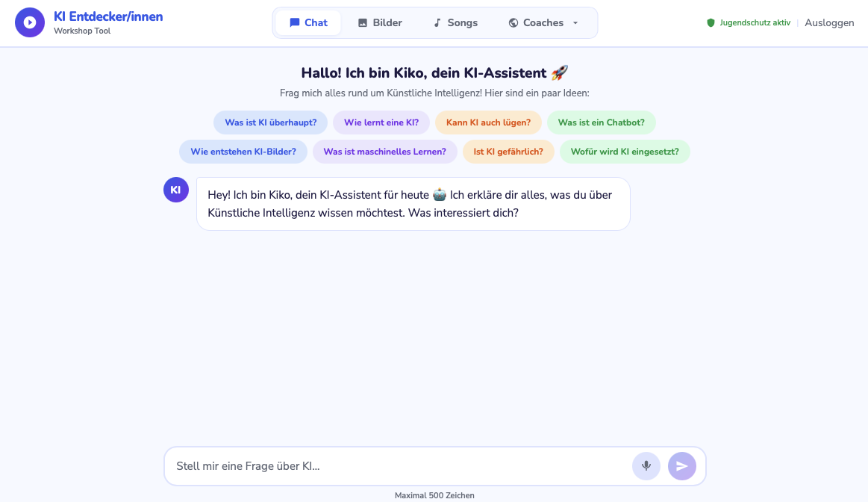Click the picture icon beside Bilder
The height and width of the screenshot is (502, 868).
pos(363,22)
